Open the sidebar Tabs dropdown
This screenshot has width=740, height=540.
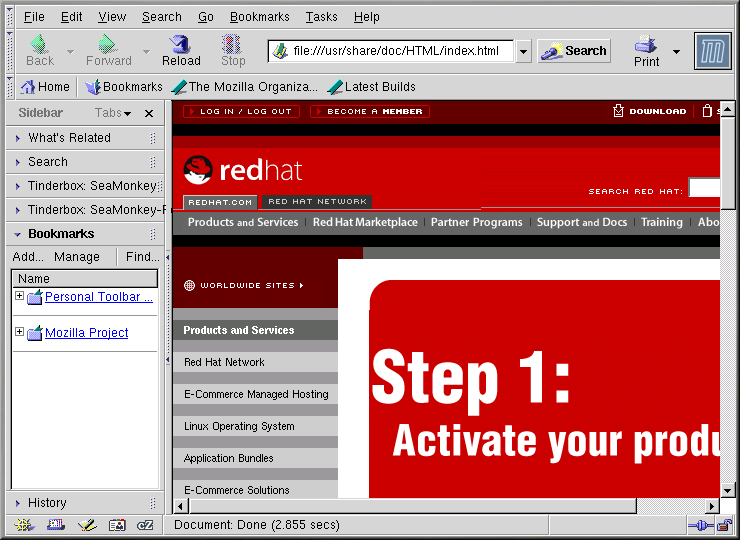click(x=114, y=114)
